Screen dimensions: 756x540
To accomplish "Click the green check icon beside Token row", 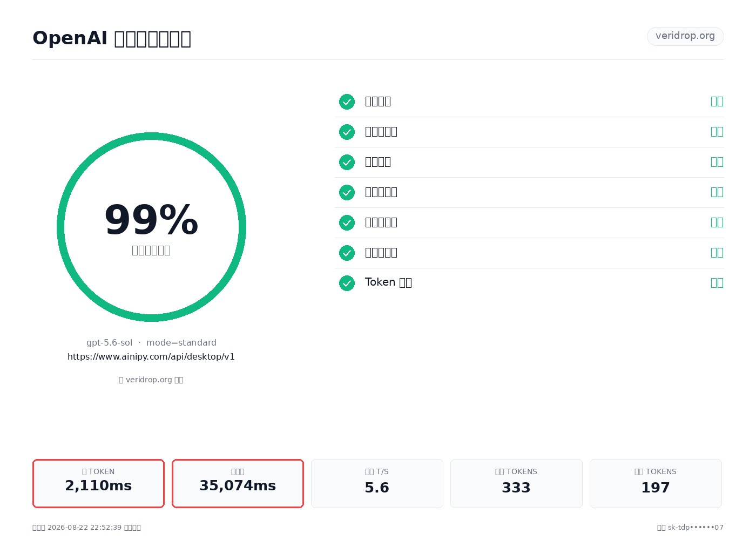I will [x=347, y=283].
